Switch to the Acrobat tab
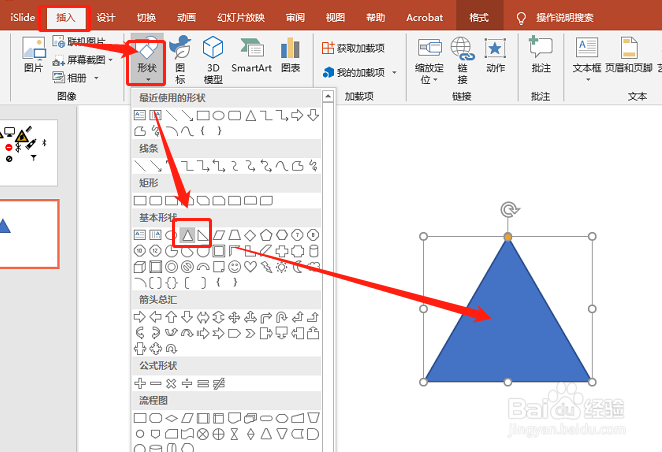662x452 pixels. pos(424,18)
